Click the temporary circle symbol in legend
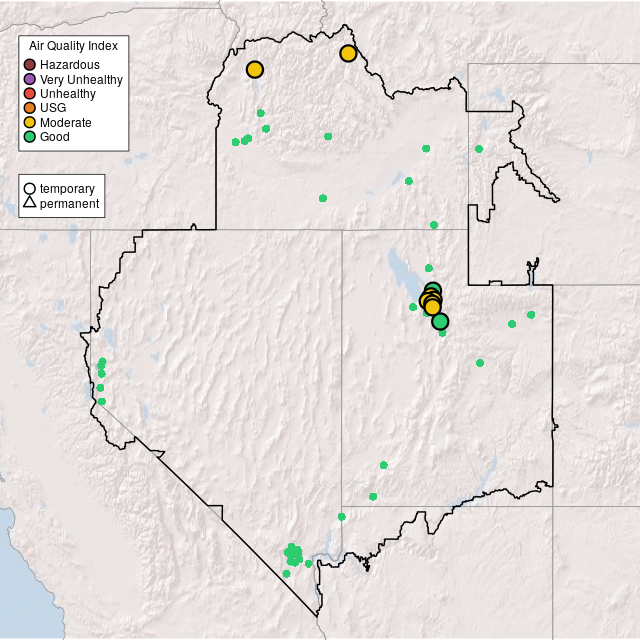 pos(30,189)
